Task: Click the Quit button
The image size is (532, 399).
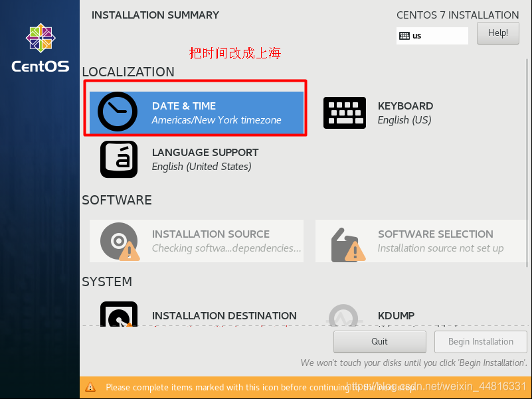Action: pyautogui.click(x=380, y=342)
